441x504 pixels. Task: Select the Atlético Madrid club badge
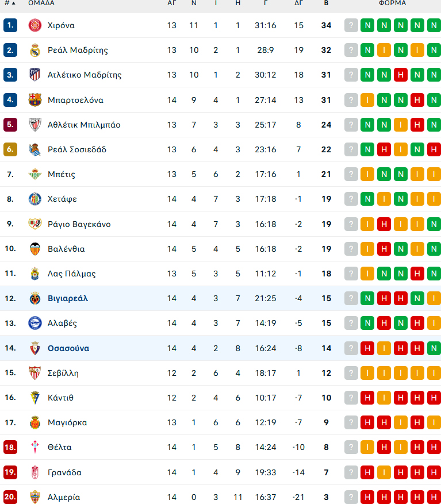(x=34, y=75)
